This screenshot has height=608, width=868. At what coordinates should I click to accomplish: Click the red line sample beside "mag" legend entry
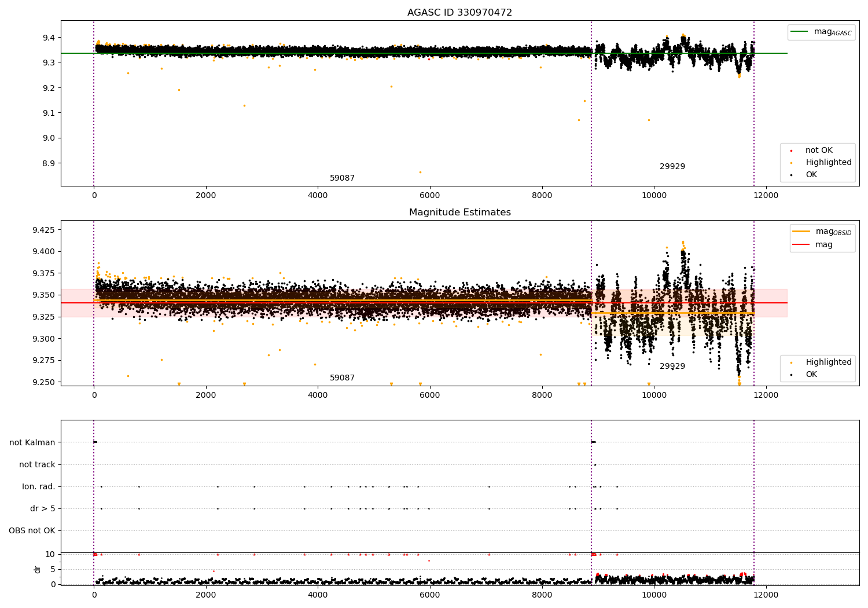click(x=801, y=244)
